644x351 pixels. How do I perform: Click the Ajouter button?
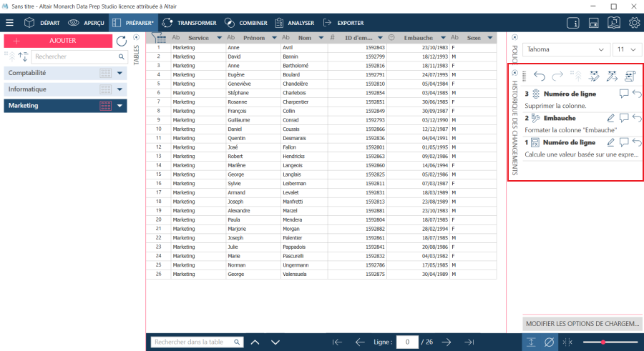point(58,41)
